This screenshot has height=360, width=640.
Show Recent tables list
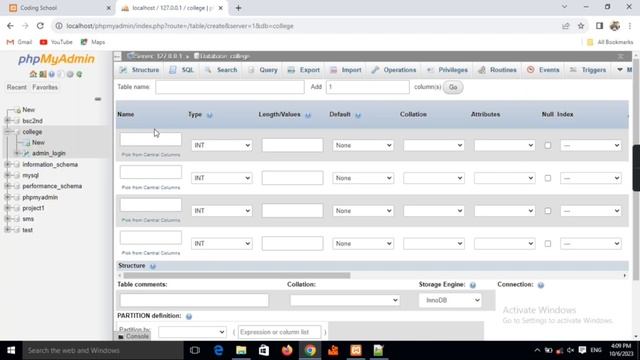tap(16, 87)
